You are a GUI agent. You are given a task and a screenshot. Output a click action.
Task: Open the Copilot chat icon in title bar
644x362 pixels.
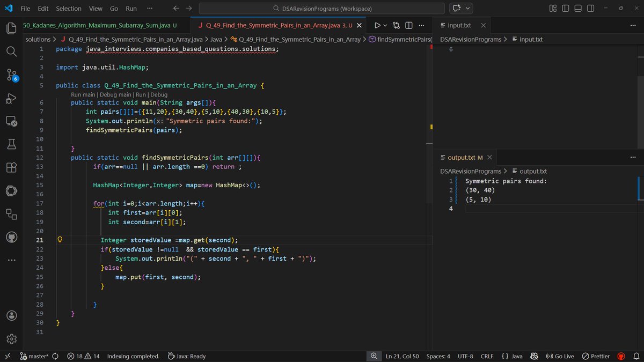tap(457, 9)
